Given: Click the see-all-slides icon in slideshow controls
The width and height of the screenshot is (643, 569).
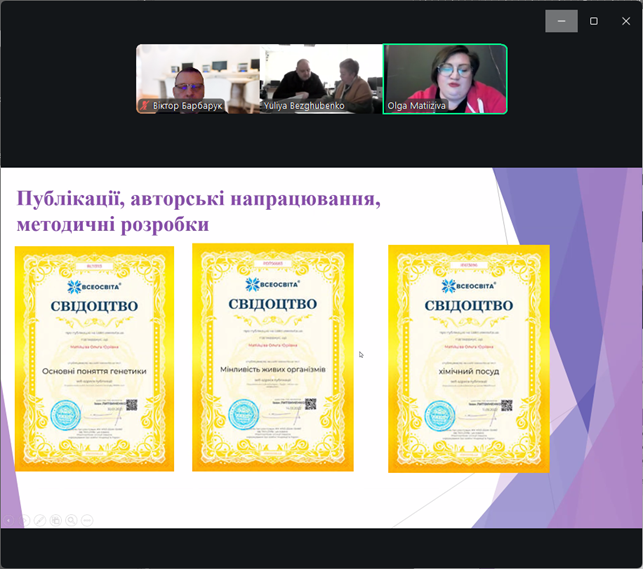Looking at the screenshot, I should [55, 521].
